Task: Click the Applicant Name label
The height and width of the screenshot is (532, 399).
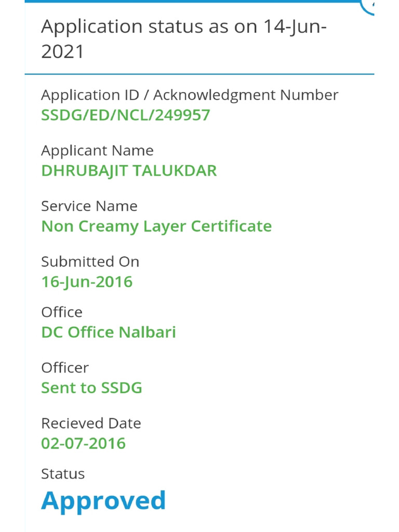Action: click(97, 151)
